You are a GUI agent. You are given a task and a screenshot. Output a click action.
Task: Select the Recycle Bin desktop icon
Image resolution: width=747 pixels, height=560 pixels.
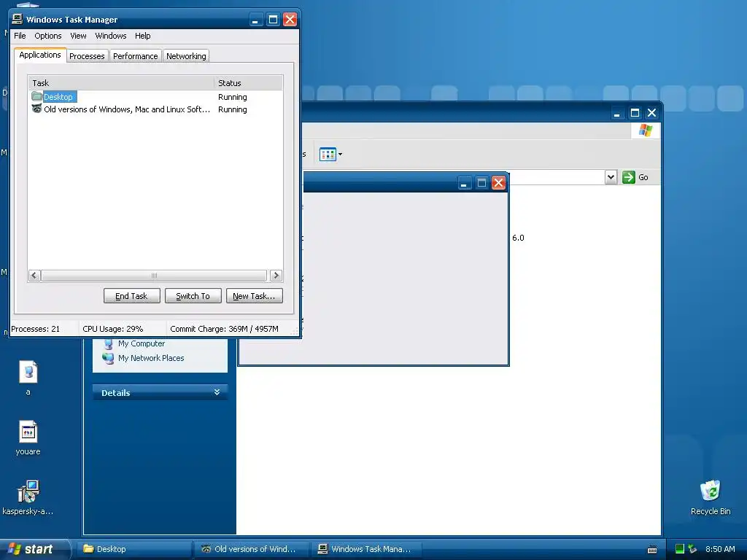click(x=711, y=497)
